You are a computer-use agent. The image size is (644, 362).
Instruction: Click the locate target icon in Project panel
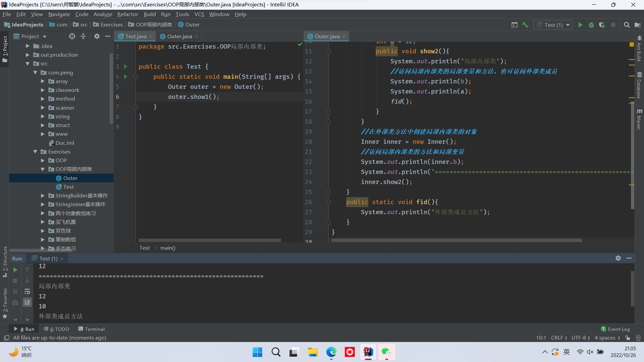[x=72, y=36]
